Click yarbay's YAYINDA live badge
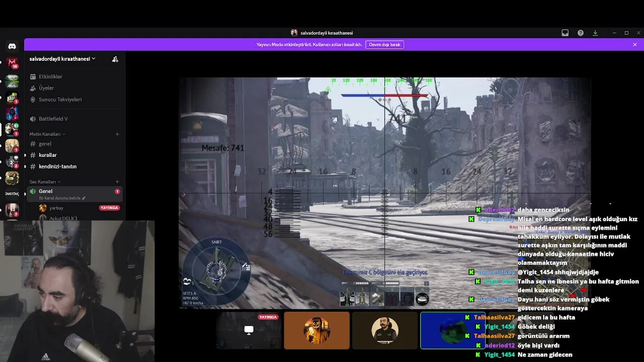 pyautogui.click(x=109, y=208)
